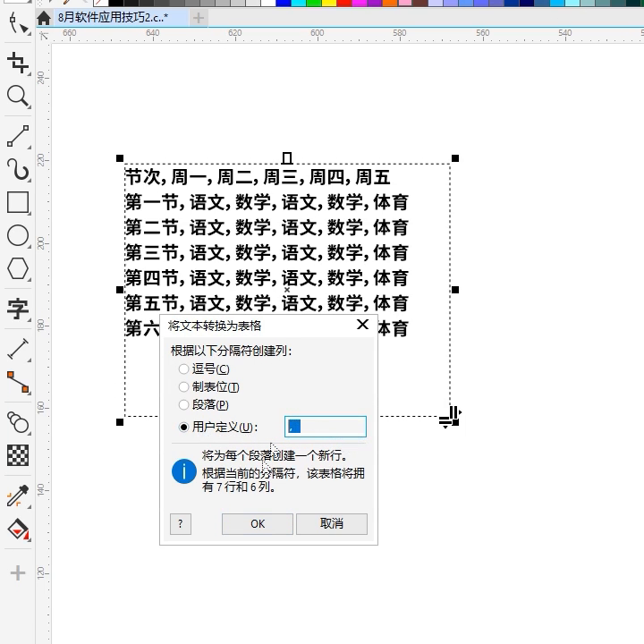Choose the 逗号(C) separator option
Image resolution: width=644 pixels, height=644 pixels.
click(204, 369)
